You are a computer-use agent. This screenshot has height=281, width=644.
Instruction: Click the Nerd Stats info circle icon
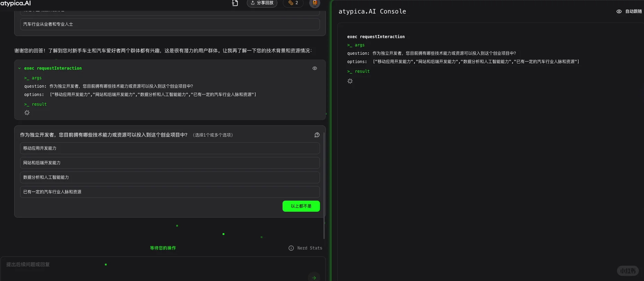point(291,248)
